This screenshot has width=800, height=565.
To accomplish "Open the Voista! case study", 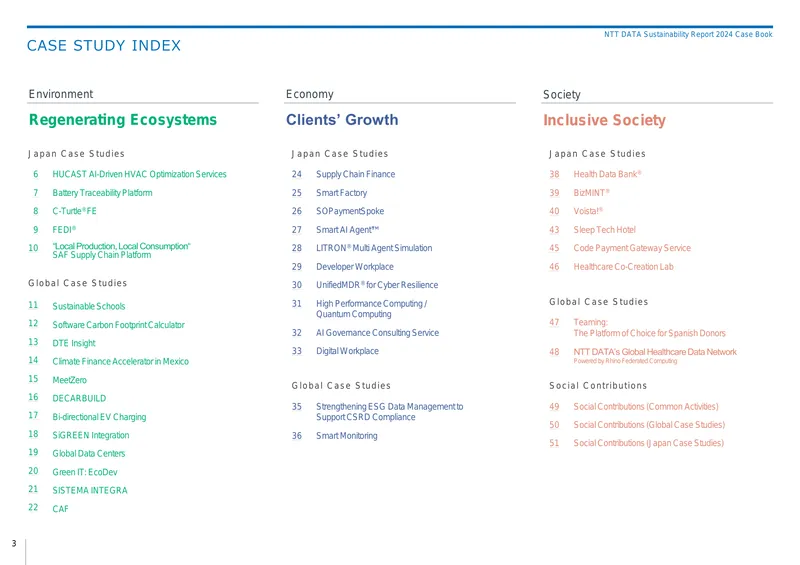I will (x=588, y=211).
